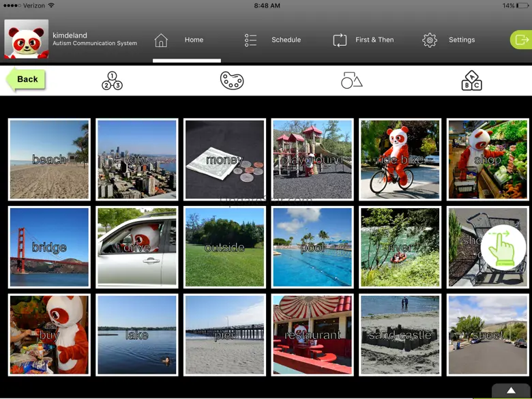
Task: Tap the green exit icon
Action: (x=522, y=40)
